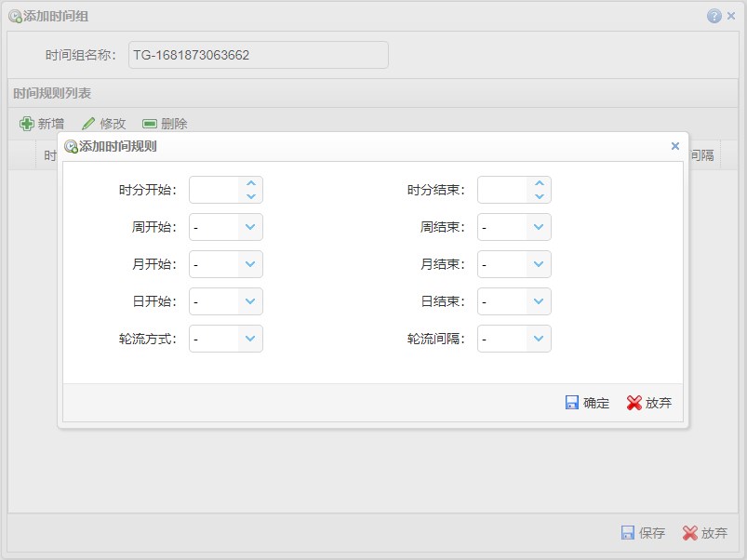This screenshot has height=560, width=747.
Task: Close the 添加时间规则 dialog
Action: (675, 146)
